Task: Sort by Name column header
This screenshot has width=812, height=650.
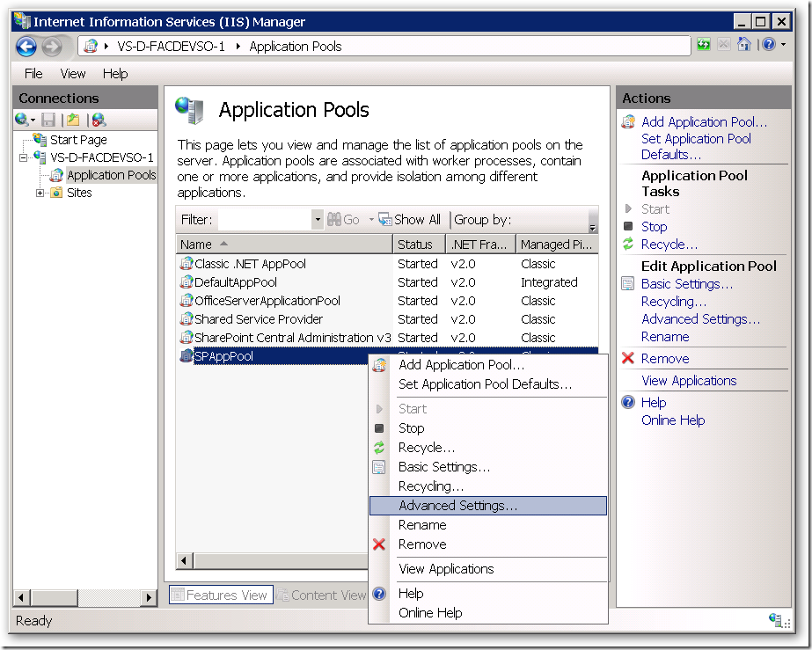Action: click(284, 244)
